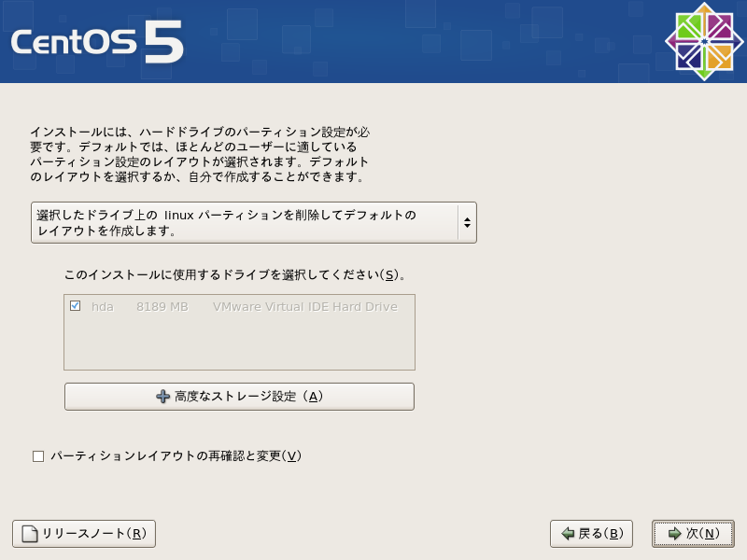Click the partition instructions paragraph
This screenshot has width=747, height=560.
[200, 154]
